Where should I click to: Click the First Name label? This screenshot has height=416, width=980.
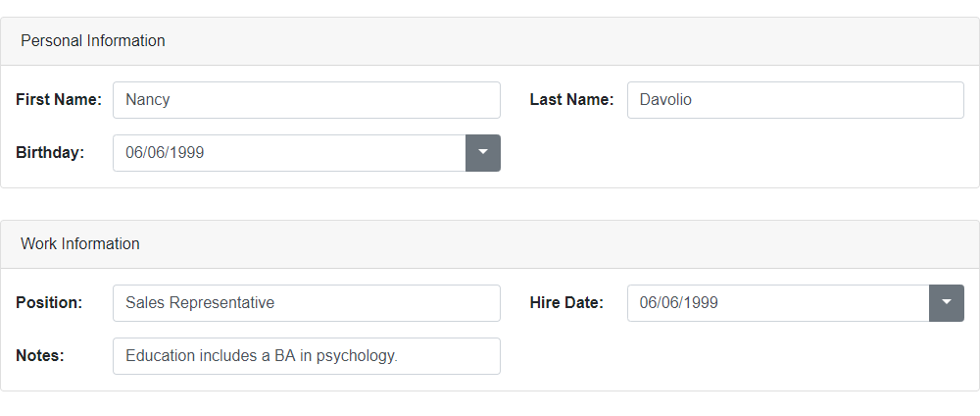[x=59, y=100]
